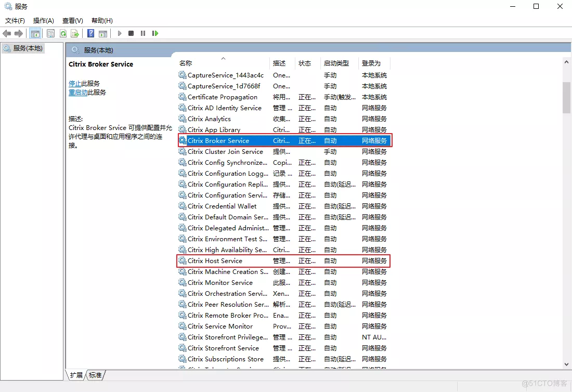This screenshot has height=392, width=572.
Task: Open the 文件(F) menu
Action: coord(15,21)
